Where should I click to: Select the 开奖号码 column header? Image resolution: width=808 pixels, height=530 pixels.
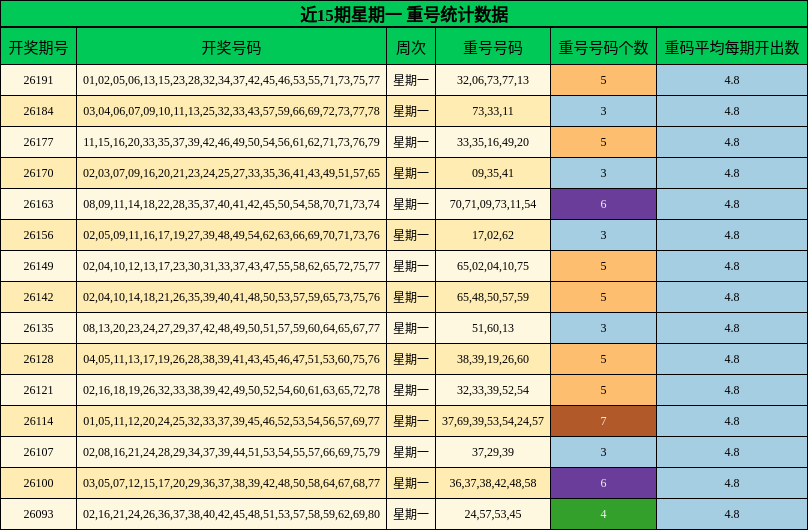coord(231,47)
